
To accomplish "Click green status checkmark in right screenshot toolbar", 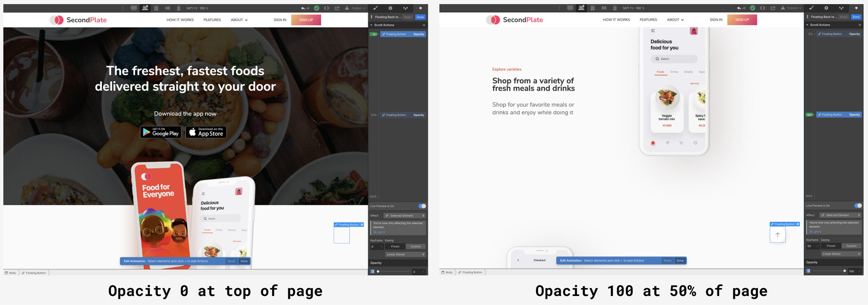I will pyautogui.click(x=752, y=8).
